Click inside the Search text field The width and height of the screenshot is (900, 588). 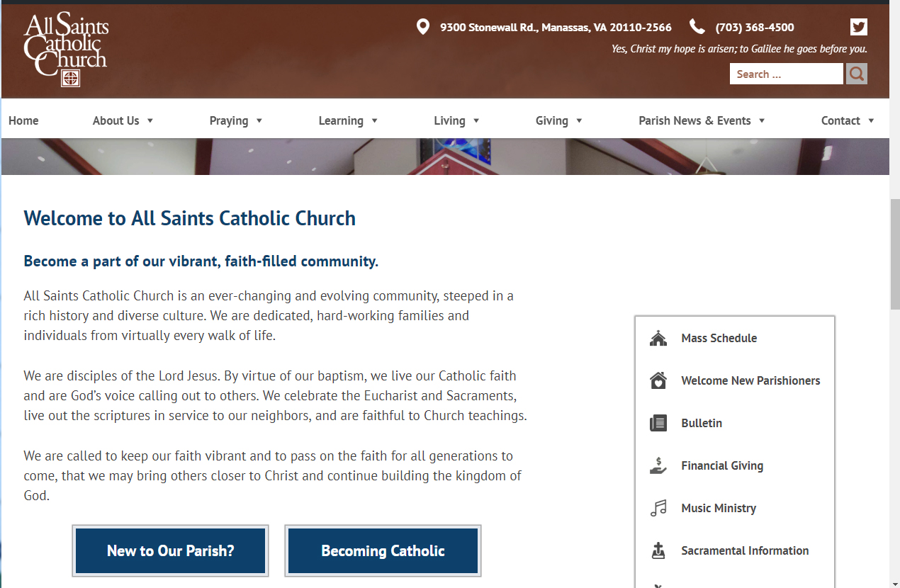pos(786,74)
